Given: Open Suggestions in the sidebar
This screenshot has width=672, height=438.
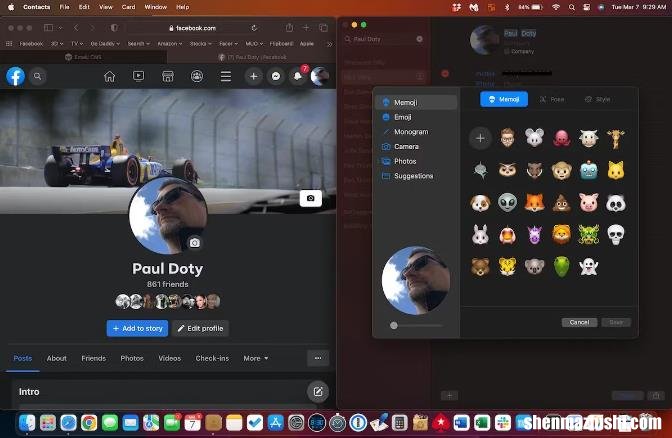Looking at the screenshot, I should click(416, 176).
